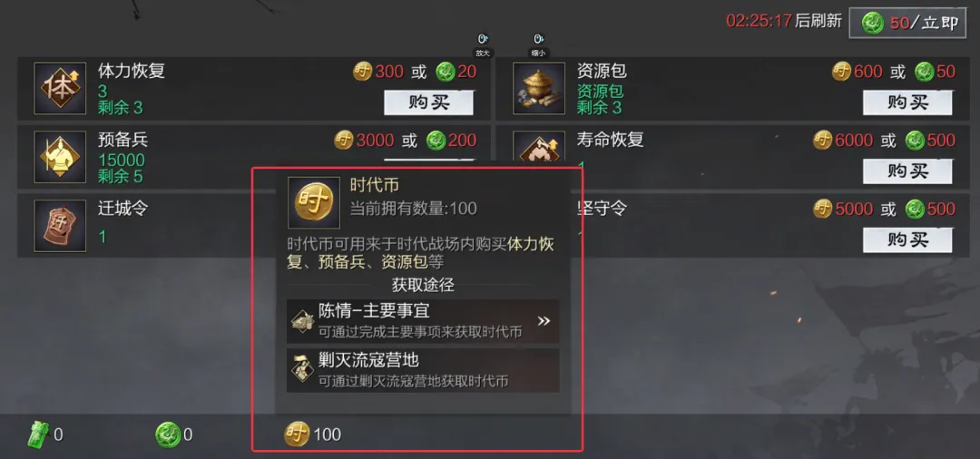This screenshot has width=980, height=459.
Task: Open 陈情-主要事宜 via double-chevron arrow
Action: point(544,321)
